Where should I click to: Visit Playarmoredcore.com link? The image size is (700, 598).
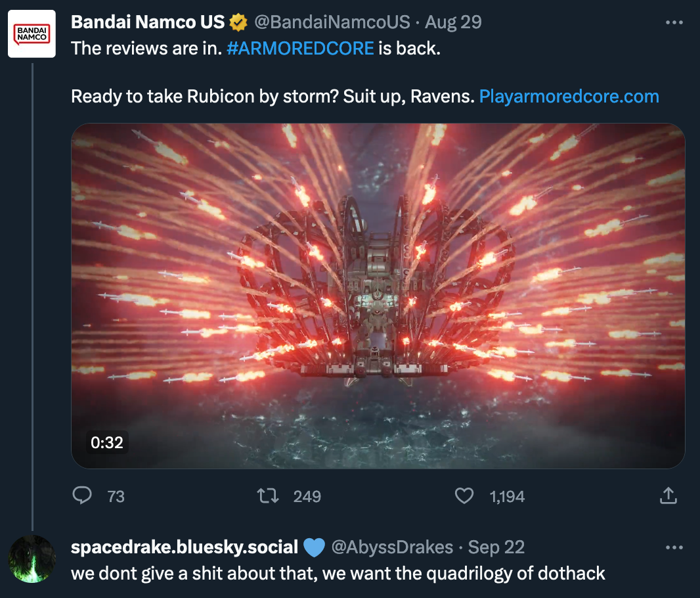tap(569, 97)
